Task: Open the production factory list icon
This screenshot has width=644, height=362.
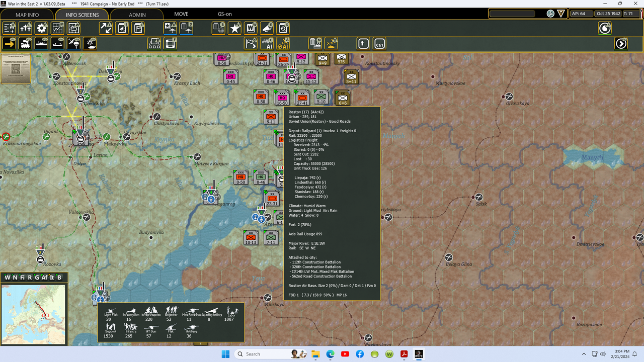Action: tap(315, 44)
